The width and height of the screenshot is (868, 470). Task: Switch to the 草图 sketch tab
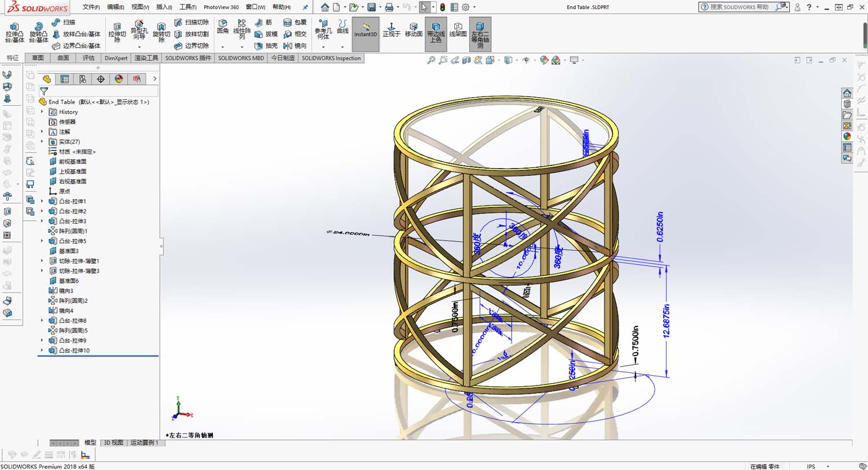[x=38, y=58]
